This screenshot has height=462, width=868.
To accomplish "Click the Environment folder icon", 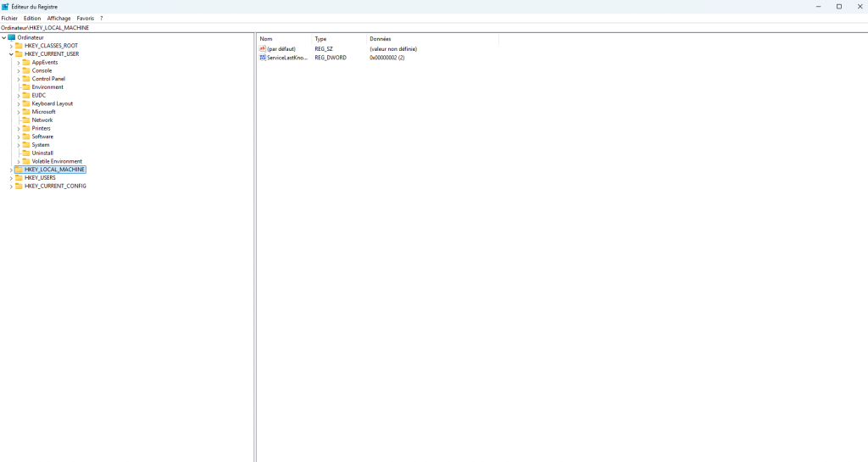I will (26, 87).
